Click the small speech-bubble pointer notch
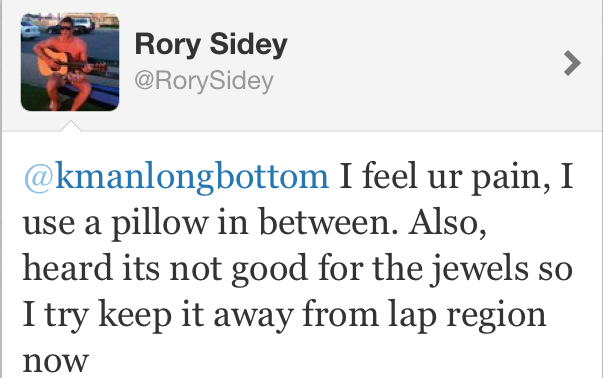This screenshot has width=603, height=378. point(71,126)
